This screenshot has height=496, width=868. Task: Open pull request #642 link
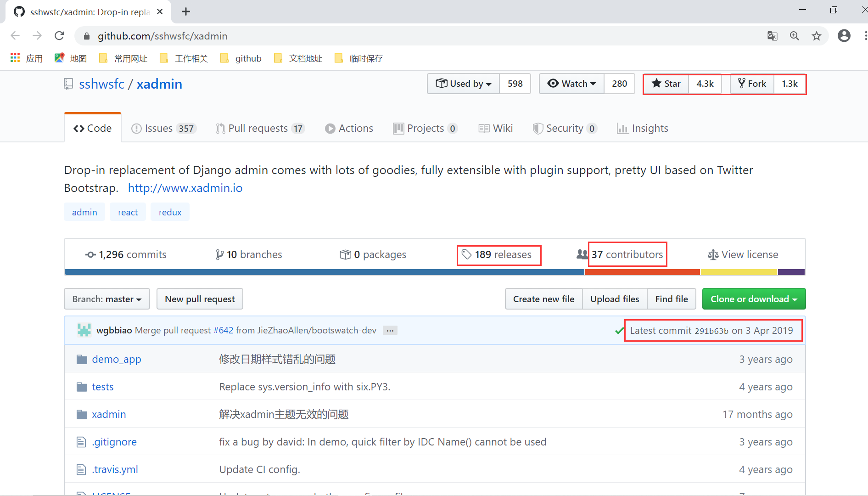pos(224,331)
